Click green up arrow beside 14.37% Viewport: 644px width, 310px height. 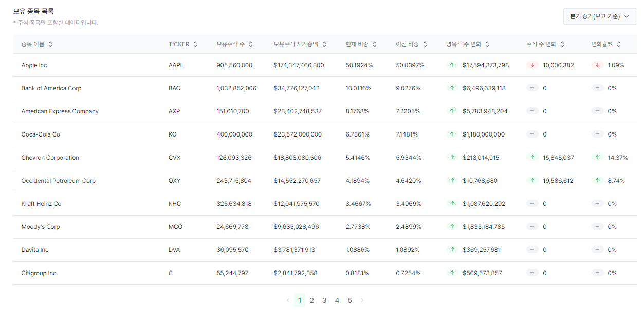point(597,158)
